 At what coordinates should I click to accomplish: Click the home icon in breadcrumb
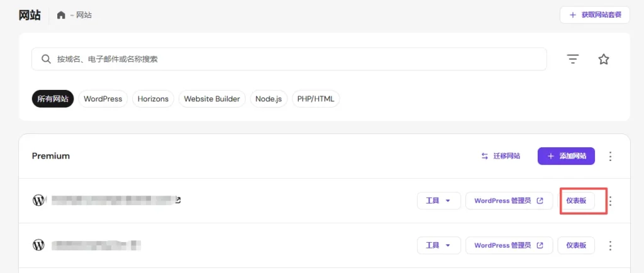(61, 15)
